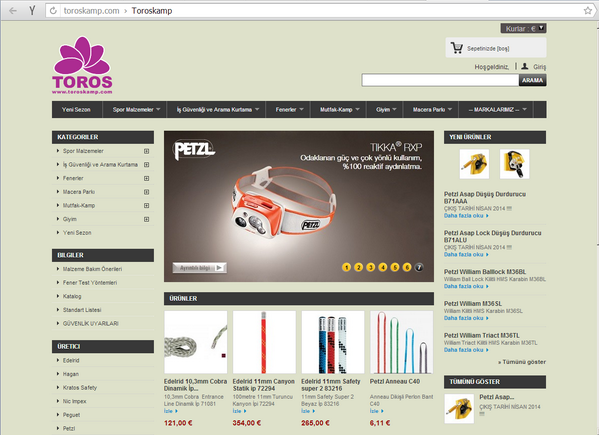Bookmark the page with the star icon
Screen dimensions: 599x435
588,11
